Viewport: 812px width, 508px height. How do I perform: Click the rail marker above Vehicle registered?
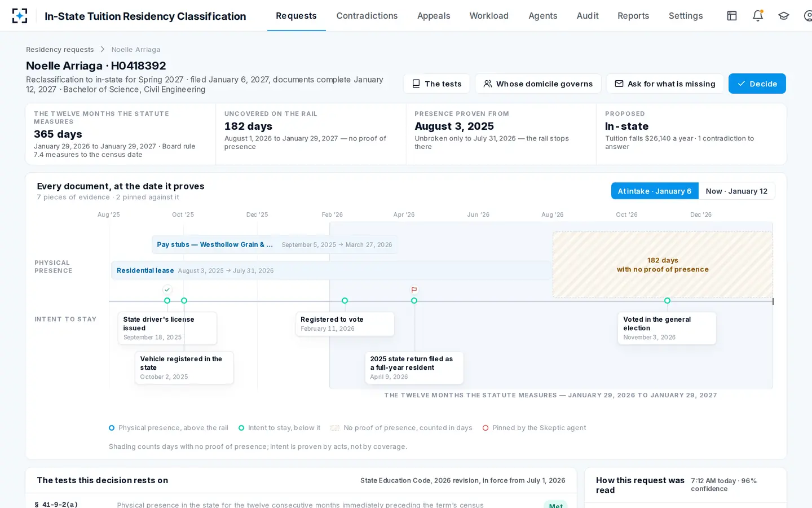(184, 301)
